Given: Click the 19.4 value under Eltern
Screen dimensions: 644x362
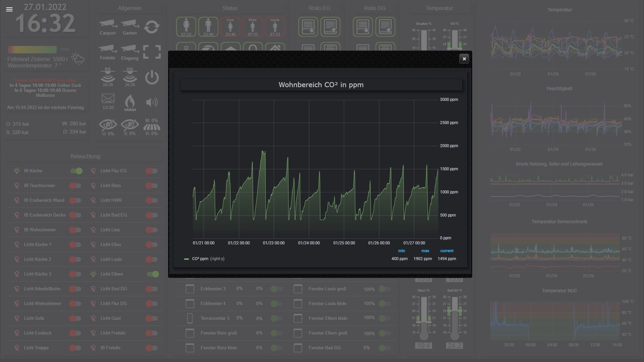Looking at the screenshot, I should [x=424, y=346].
